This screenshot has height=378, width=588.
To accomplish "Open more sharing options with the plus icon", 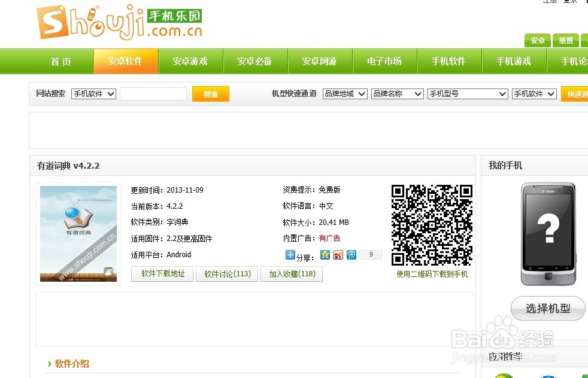I will coord(290,255).
